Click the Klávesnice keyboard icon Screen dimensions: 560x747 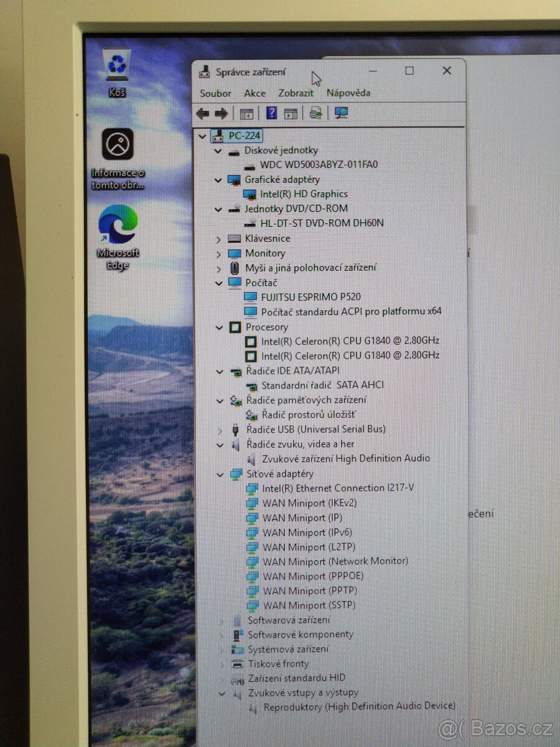coord(234,238)
